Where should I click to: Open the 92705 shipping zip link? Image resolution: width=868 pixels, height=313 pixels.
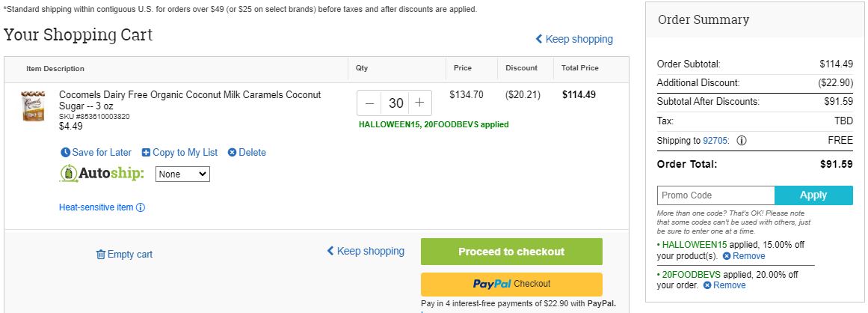coord(715,141)
